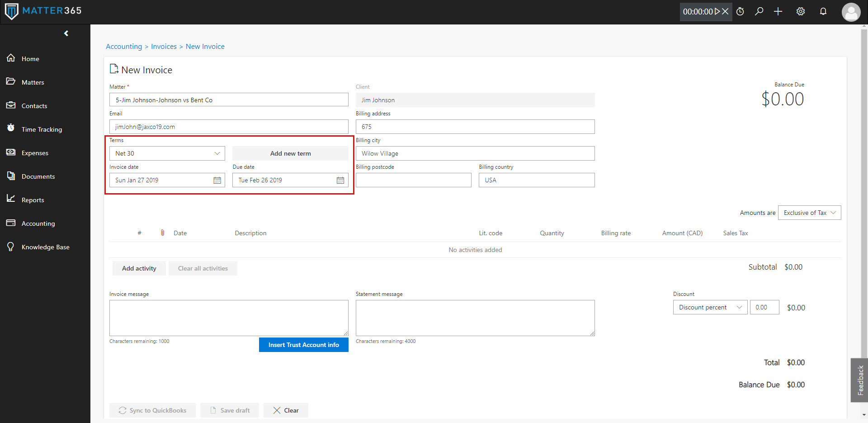
Task: Click Insert Trust Account info button
Action: pyautogui.click(x=304, y=345)
